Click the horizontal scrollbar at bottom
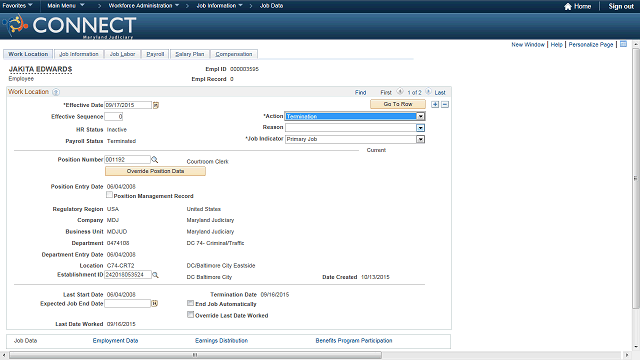 [196, 355]
